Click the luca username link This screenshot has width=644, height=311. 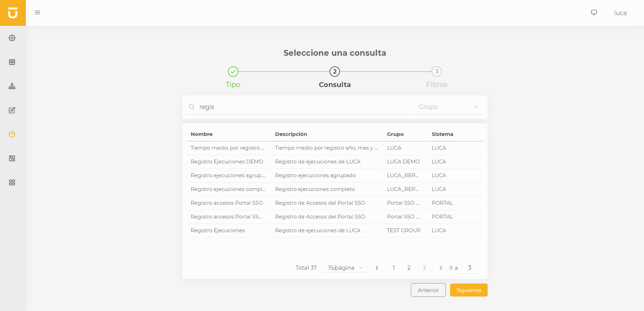[620, 13]
